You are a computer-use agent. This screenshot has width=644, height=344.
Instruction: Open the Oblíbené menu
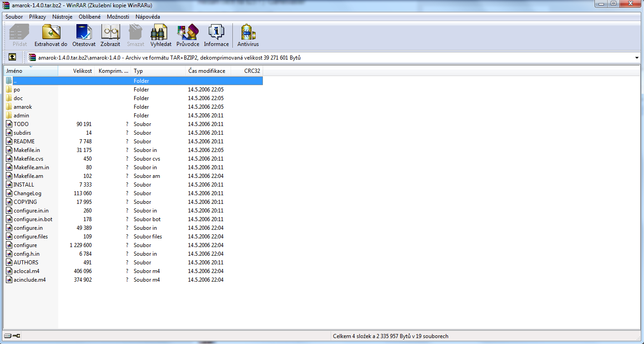click(90, 17)
